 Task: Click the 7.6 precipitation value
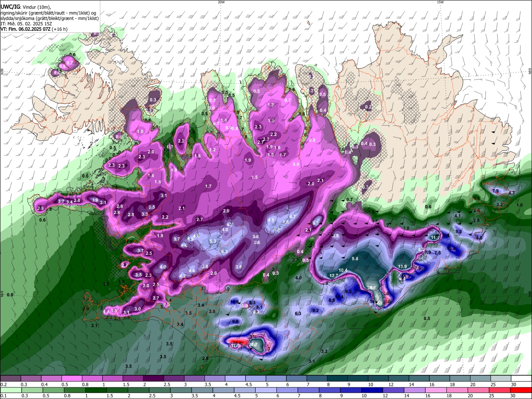(x=418, y=268)
